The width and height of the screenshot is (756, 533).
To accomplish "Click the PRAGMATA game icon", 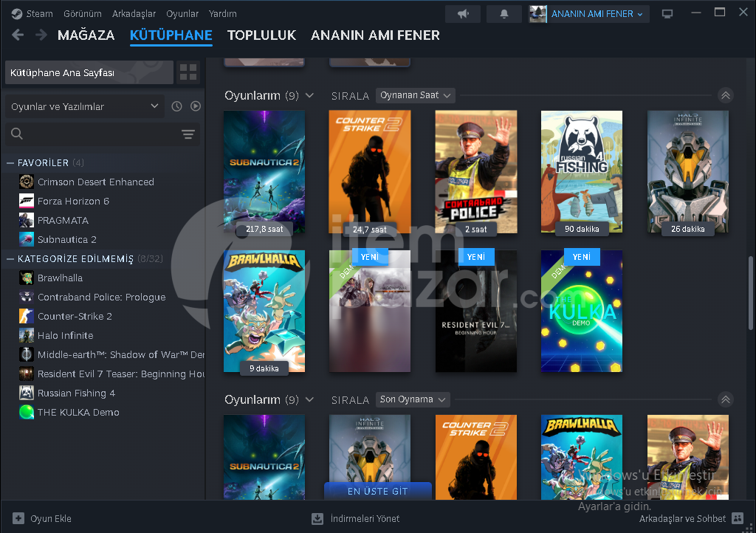I will (x=27, y=220).
